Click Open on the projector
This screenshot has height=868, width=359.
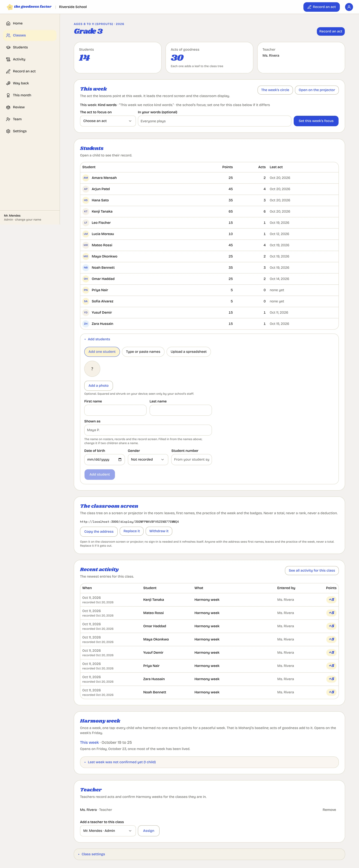[317, 90]
